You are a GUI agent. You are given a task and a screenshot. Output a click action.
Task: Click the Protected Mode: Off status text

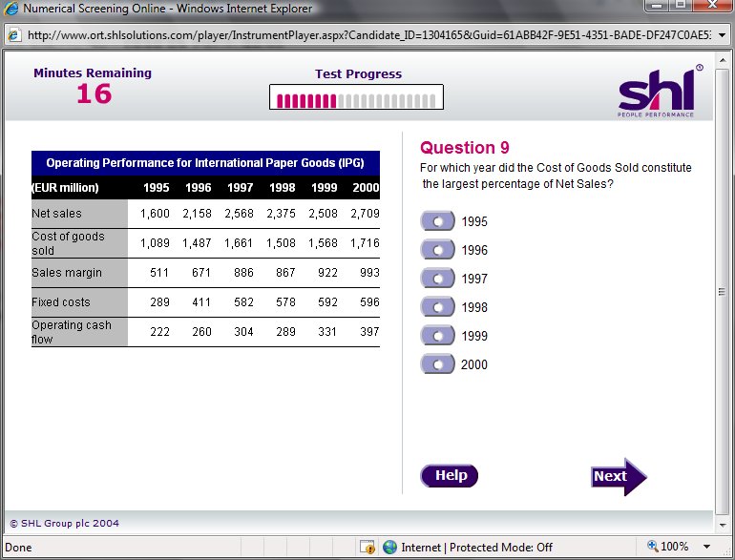[500, 548]
